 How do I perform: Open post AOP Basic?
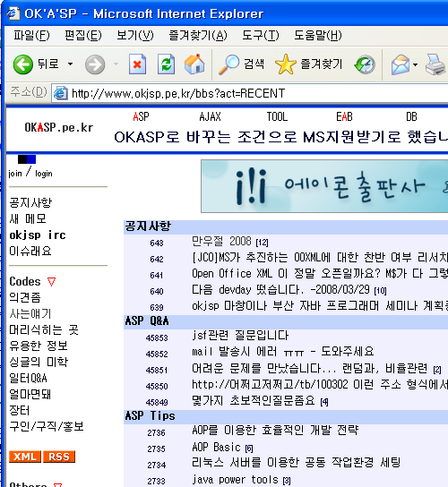pyautogui.click(x=216, y=448)
